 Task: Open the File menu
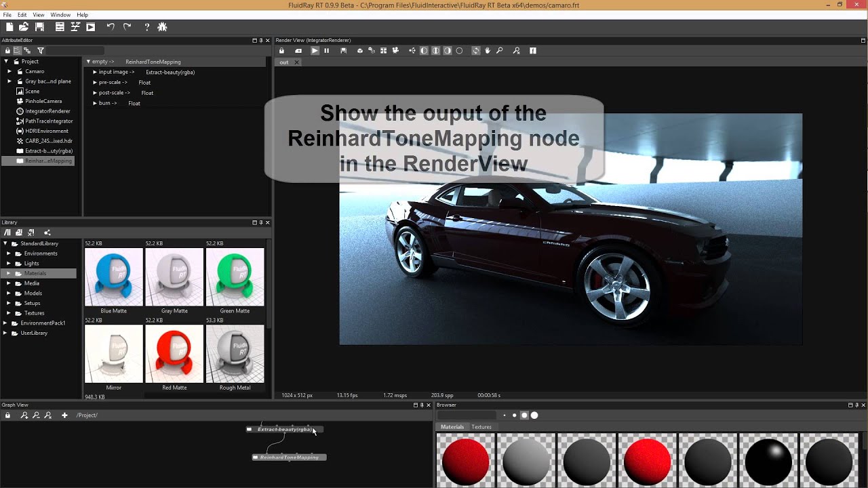(7, 15)
